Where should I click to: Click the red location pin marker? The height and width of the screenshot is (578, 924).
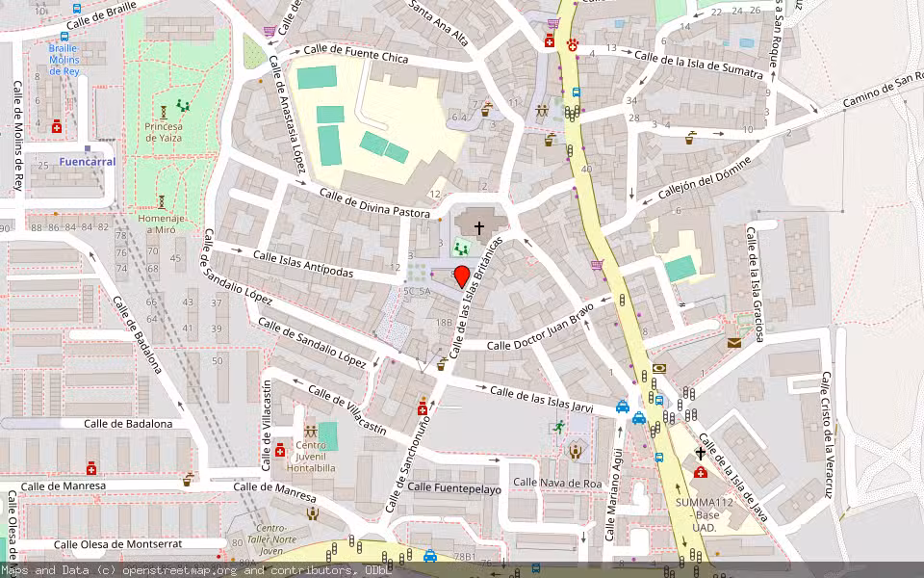(461, 277)
